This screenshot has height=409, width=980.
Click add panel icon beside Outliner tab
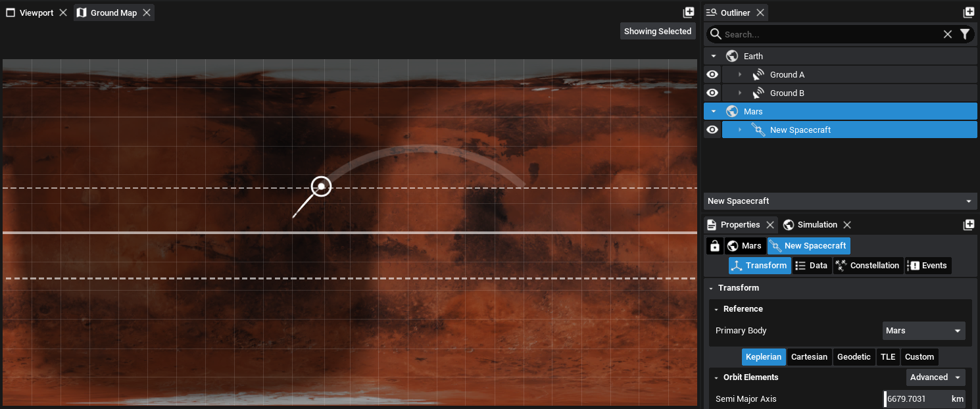(969, 12)
